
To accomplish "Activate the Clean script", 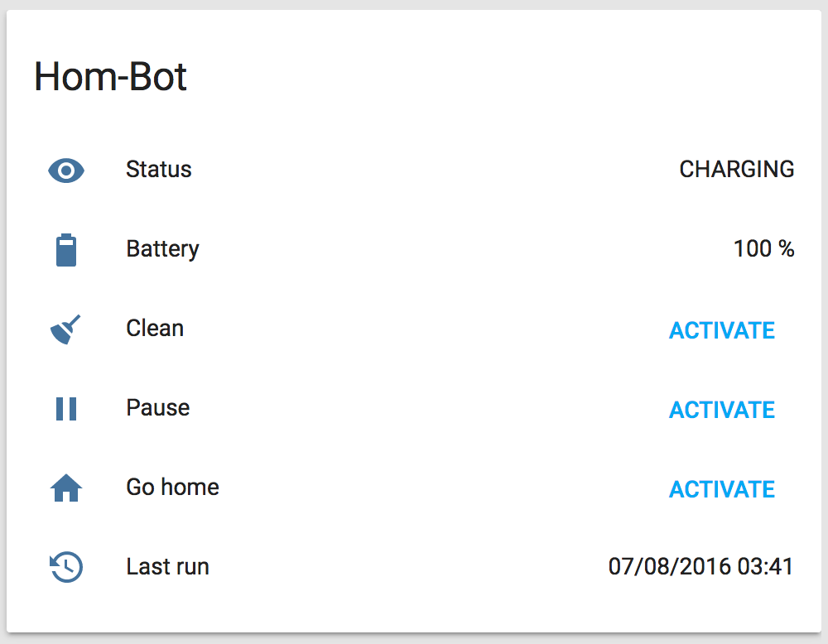I will 722,330.
